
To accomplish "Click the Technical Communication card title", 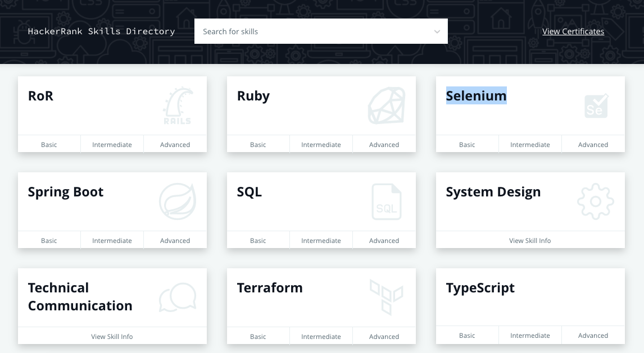I will click(80, 296).
